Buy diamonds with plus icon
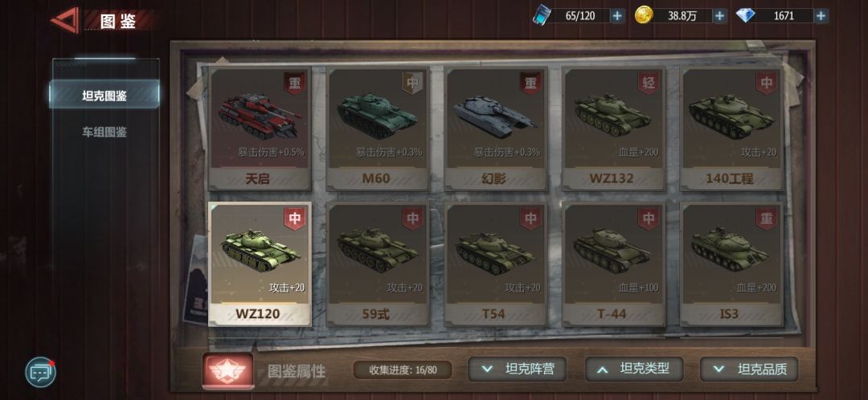Image resolution: width=868 pixels, height=400 pixels. pos(821,16)
